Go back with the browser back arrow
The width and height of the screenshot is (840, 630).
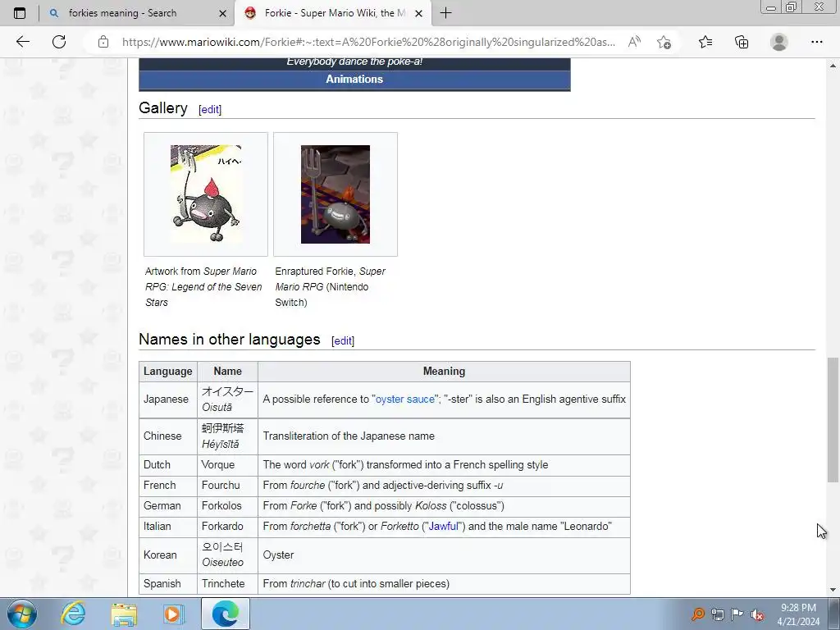(x=22, y=42)
